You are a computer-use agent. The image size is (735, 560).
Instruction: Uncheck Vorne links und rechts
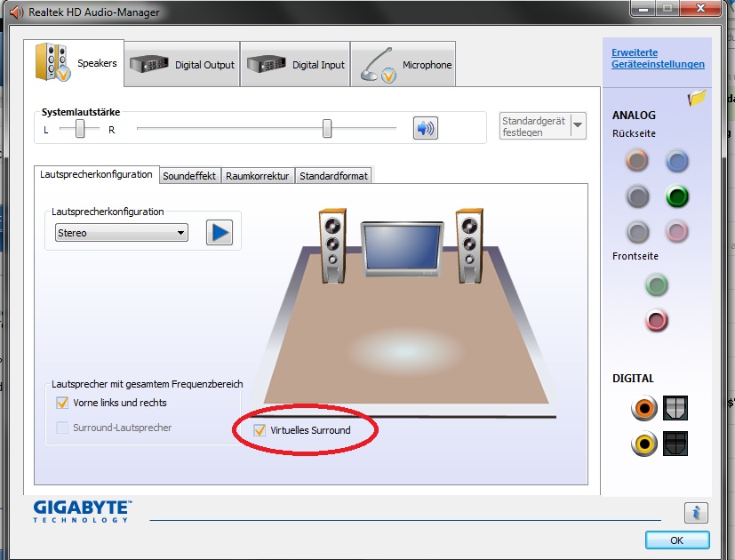62,403
